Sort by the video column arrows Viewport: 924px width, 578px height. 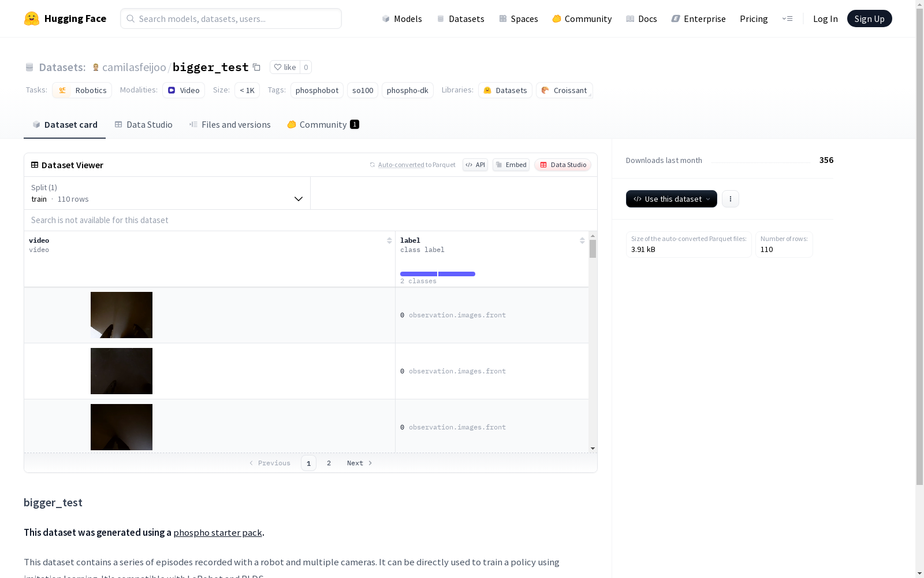pos(389,240)
